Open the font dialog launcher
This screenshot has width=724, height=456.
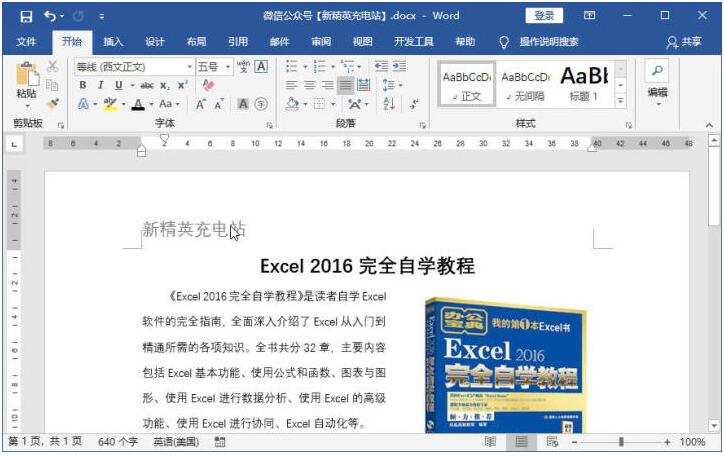pos(270,125)
